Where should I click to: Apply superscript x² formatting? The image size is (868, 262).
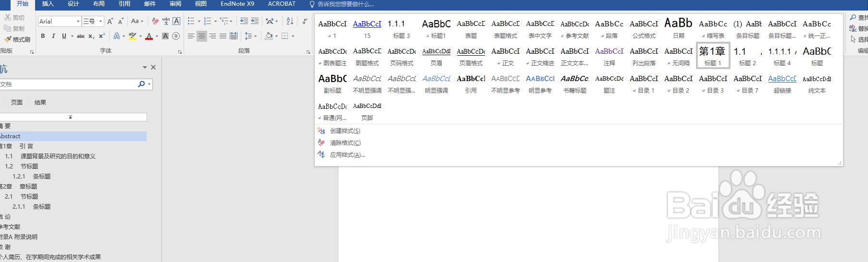pyautogui.click(x=102, y=36)
